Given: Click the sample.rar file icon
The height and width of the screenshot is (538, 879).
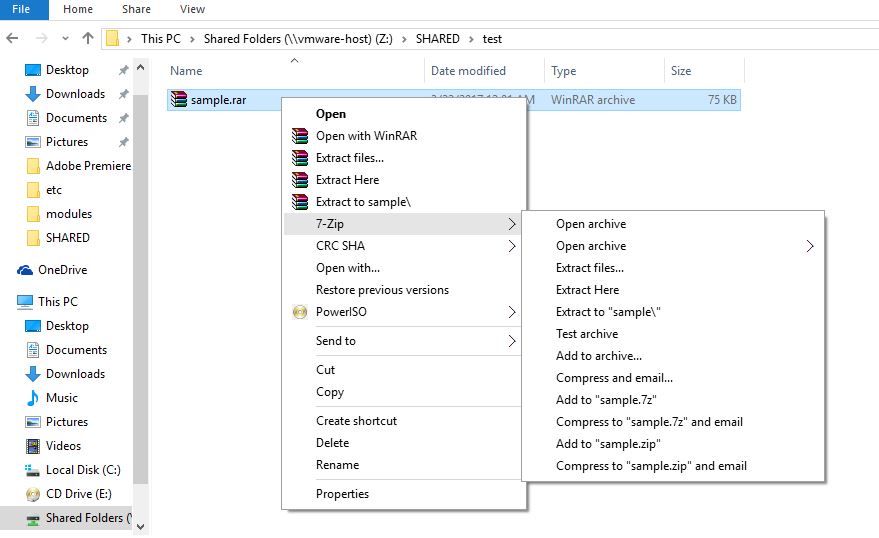Looking at the screenshot, I should (179, 100).
